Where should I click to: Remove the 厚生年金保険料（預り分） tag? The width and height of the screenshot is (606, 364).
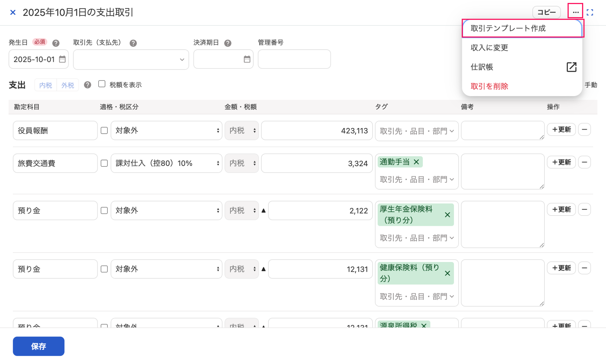pos(447,215)
